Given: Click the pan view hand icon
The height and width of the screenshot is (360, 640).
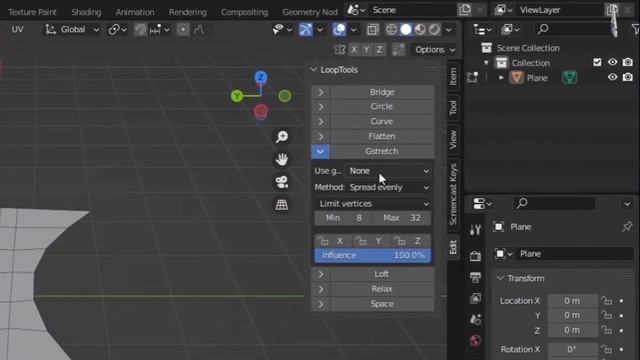Looking at the screenshot, I should [282, 159].
